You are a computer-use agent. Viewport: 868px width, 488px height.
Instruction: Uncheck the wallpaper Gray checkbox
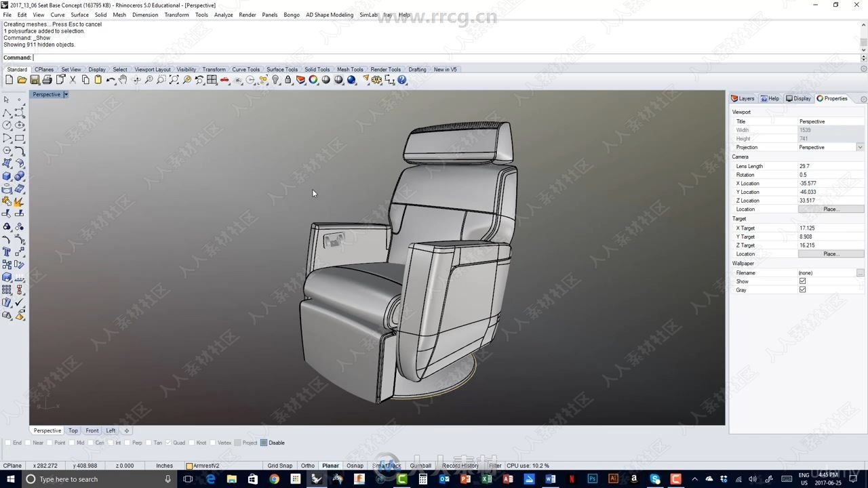click(802, 290)
